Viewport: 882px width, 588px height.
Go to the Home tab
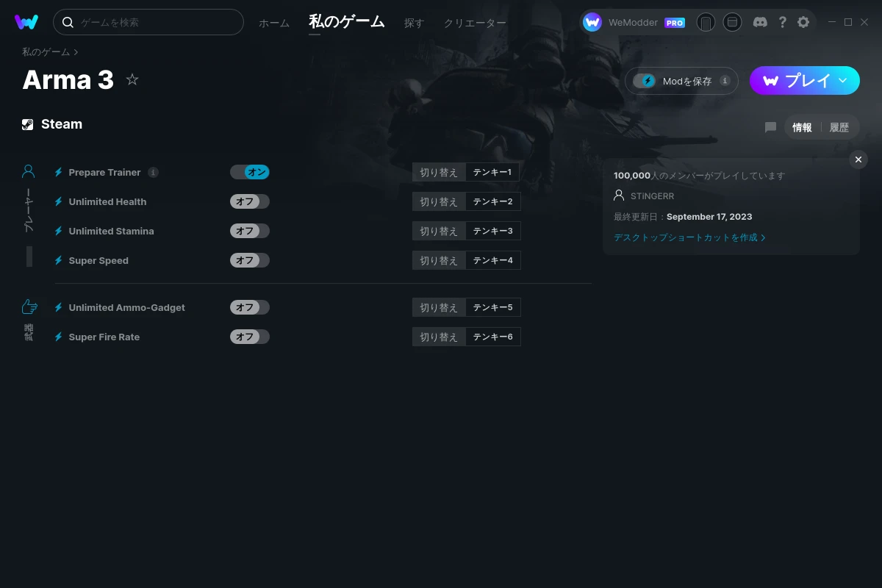pyautogui.click(x=274, y=23)
